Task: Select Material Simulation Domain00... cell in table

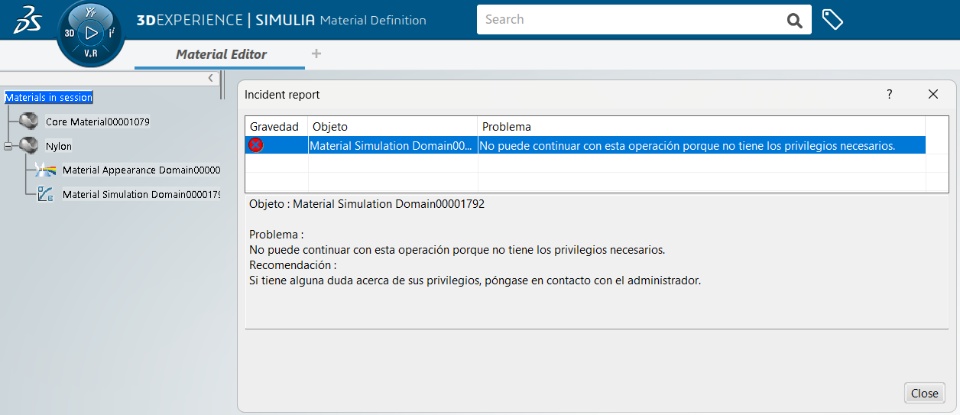Action: pos(392,146)
